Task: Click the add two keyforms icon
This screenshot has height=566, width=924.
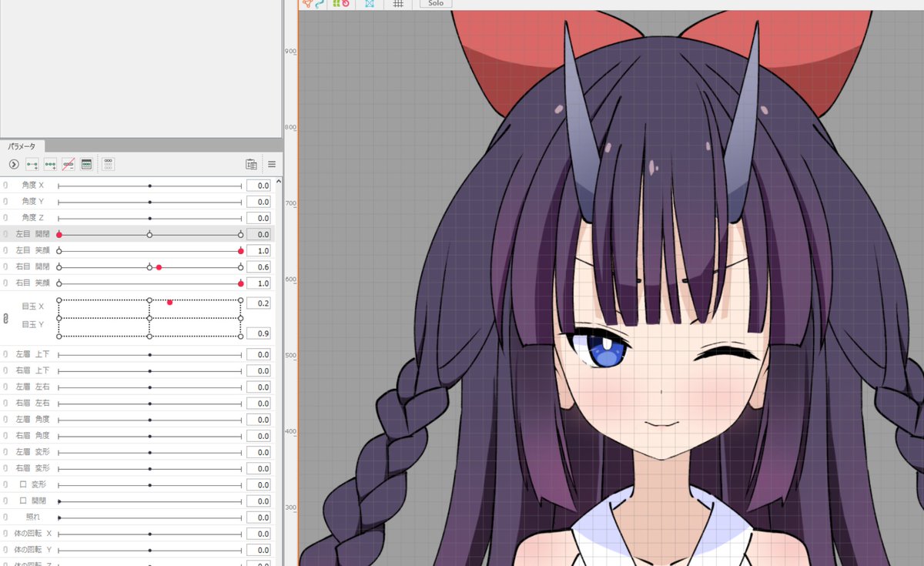Action: (x=32, y=164)
